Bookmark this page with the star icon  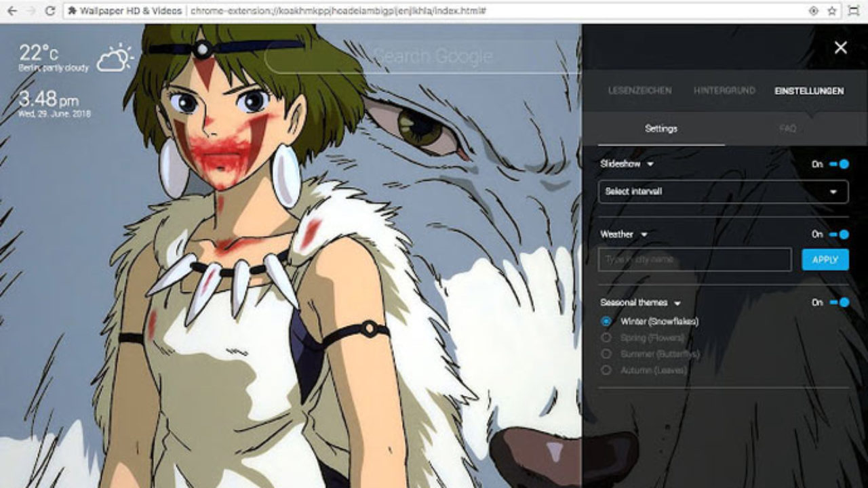(x=832, y=11)
